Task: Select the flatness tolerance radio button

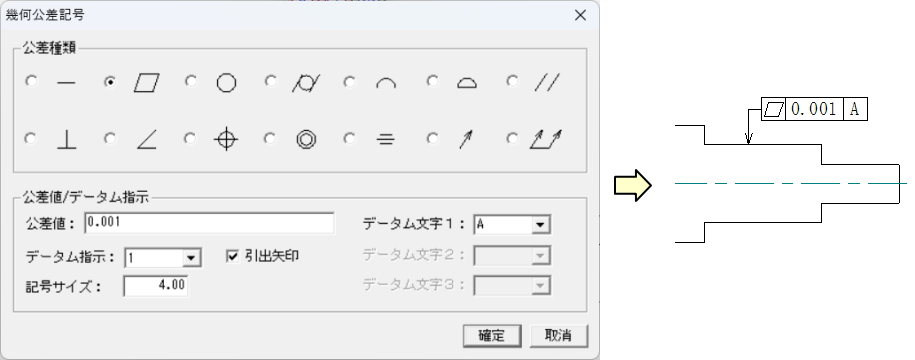Action: (x=109, y=82)
